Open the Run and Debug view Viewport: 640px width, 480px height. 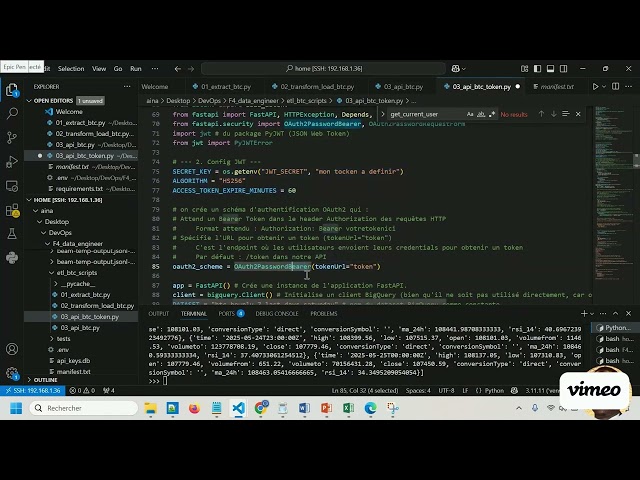point(12,162)
